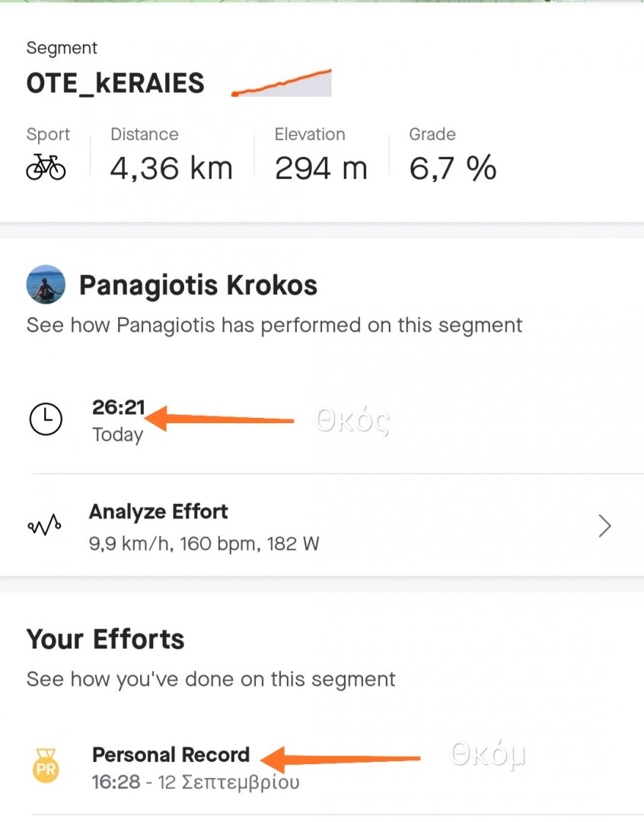Screen dimensions: 644x822
Task: Tap the cycling sport bicycle icon
Action: [x=46, y=167]
